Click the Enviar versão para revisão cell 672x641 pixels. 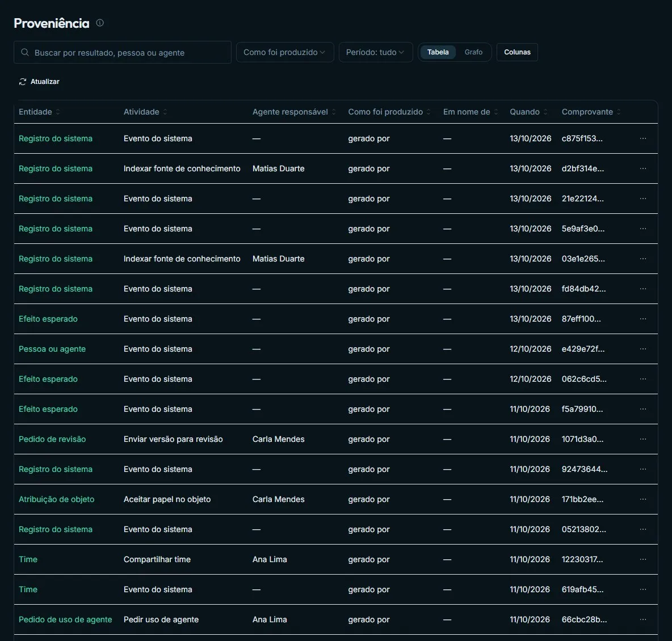(173, 438)
